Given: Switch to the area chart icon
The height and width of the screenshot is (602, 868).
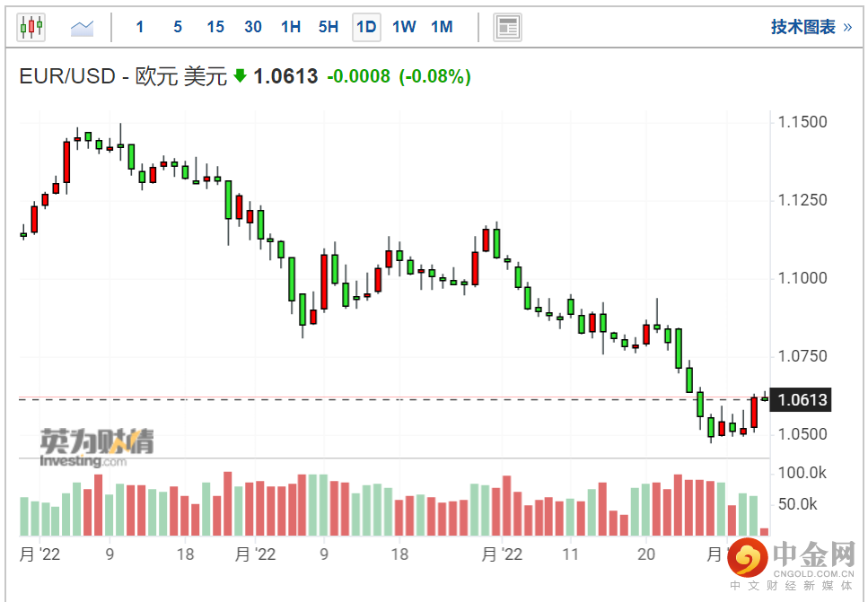Looking at the screenshot, I should 82,27.
